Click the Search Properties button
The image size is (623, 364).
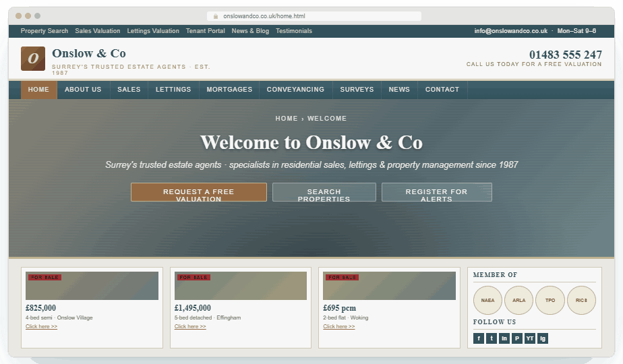324,192
